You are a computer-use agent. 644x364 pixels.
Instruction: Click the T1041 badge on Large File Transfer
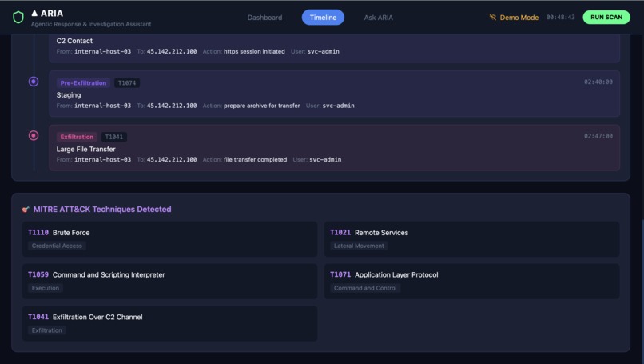(113, 137)
